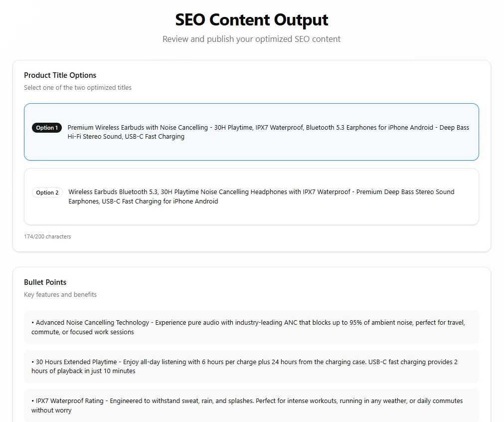
Task: Click the Option 1 badge
Action: 46,128
